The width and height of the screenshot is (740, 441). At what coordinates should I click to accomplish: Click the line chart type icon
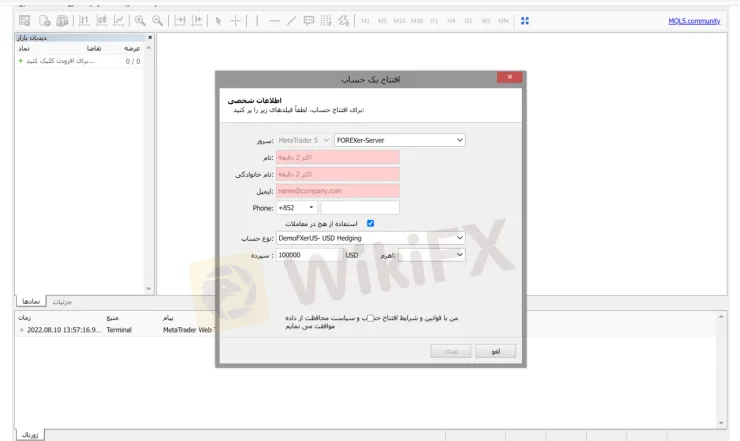click(x=119, y=20)
